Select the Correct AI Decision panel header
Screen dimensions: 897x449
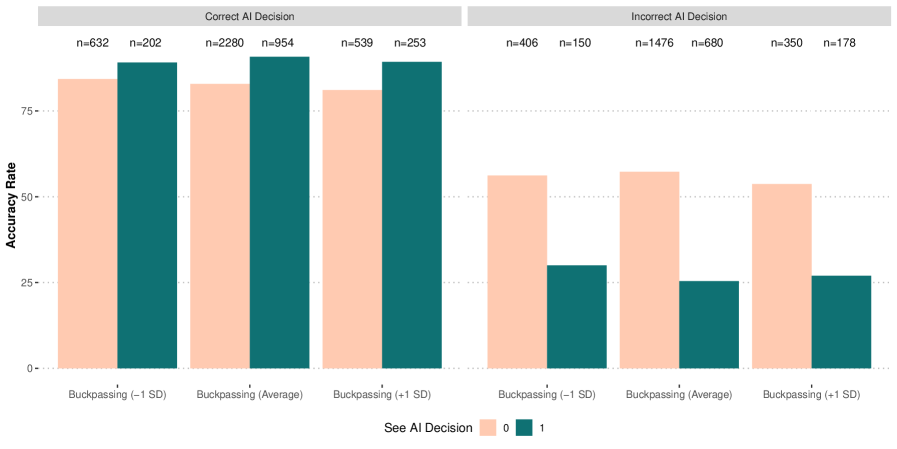point(249,16)
